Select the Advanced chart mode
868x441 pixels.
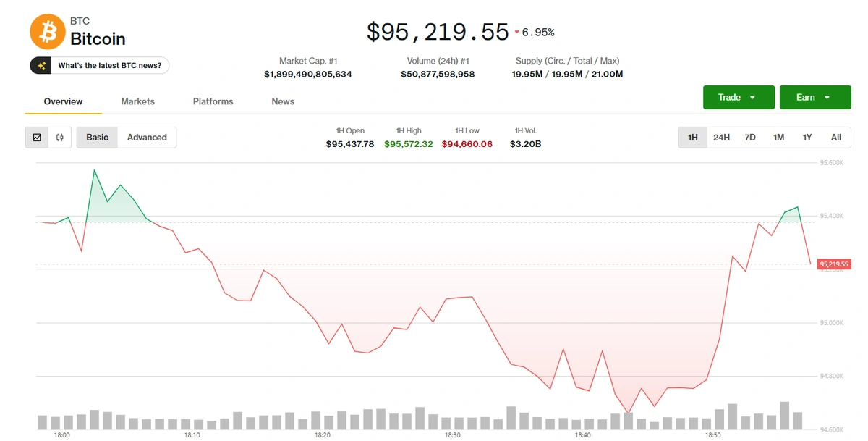click(147, 138)
